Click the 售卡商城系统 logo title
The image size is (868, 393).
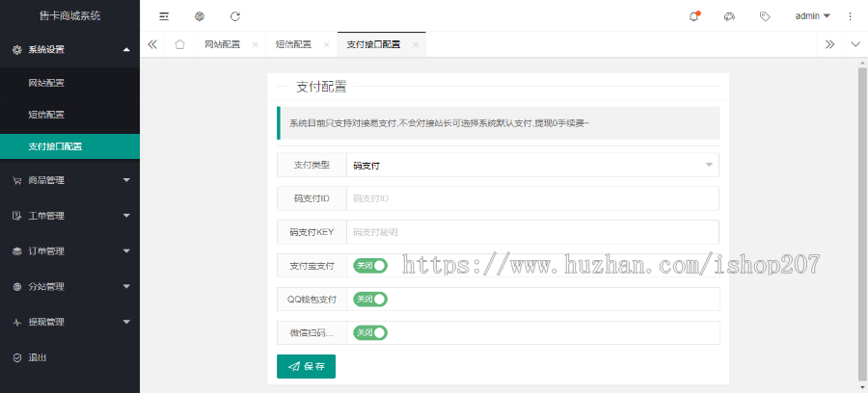point(70,16)
